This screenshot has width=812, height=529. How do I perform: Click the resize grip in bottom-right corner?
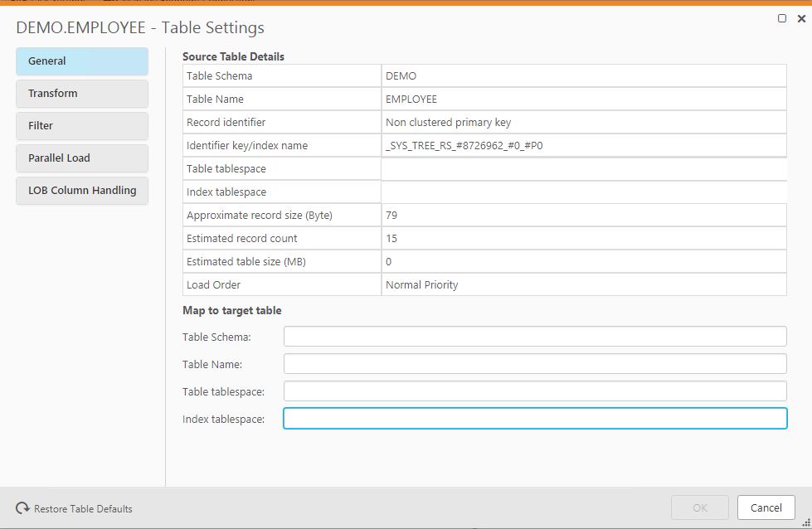pos(804,522)
